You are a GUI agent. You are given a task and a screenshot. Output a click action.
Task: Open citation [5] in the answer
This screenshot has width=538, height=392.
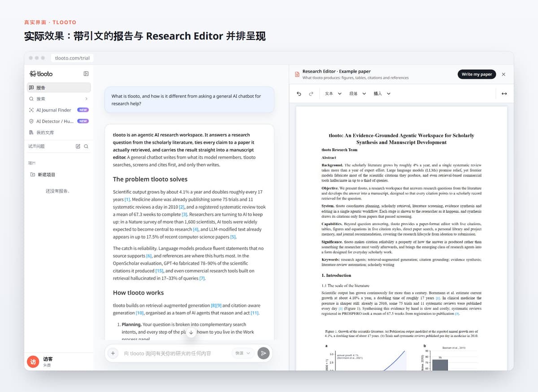(233, 237)
